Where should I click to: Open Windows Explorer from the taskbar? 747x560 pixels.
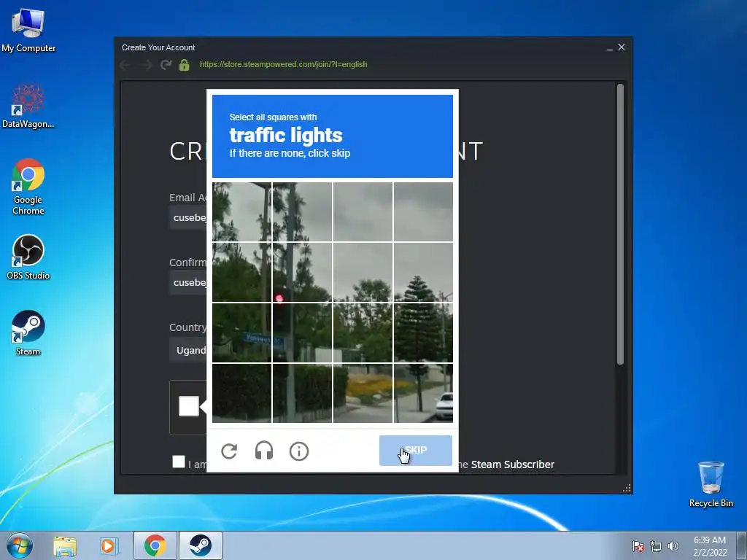65,545
